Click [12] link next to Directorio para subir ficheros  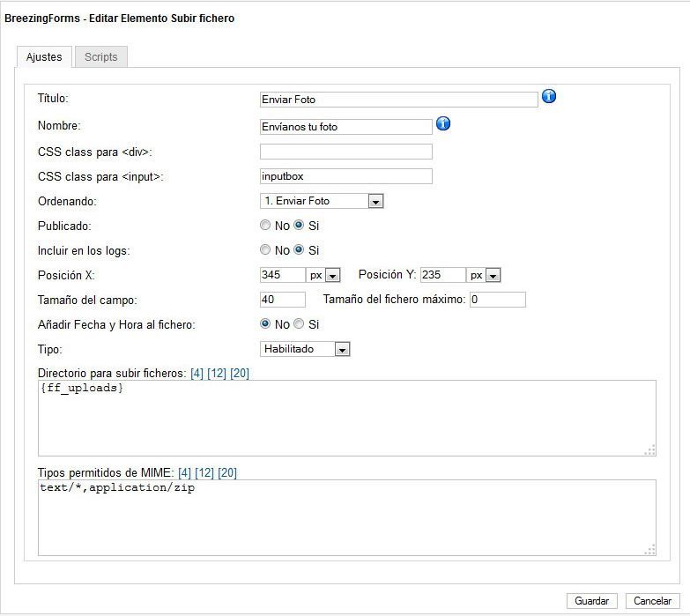pos(217,373)
